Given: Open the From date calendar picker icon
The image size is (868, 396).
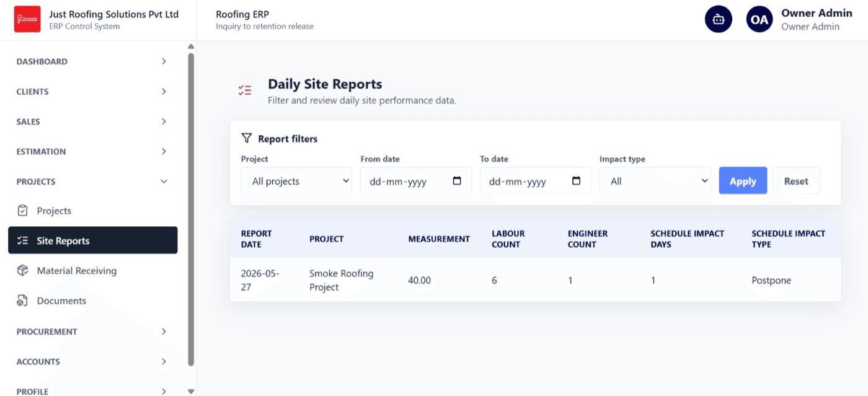Looking at the screenshot, I should point(457,181).
